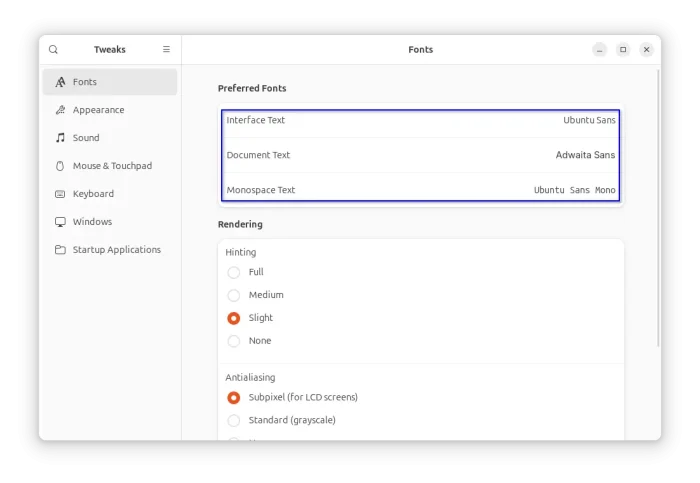700x483 pixels.
Task: Open the search icon in Tweaks header
Action: pos(54,50)
